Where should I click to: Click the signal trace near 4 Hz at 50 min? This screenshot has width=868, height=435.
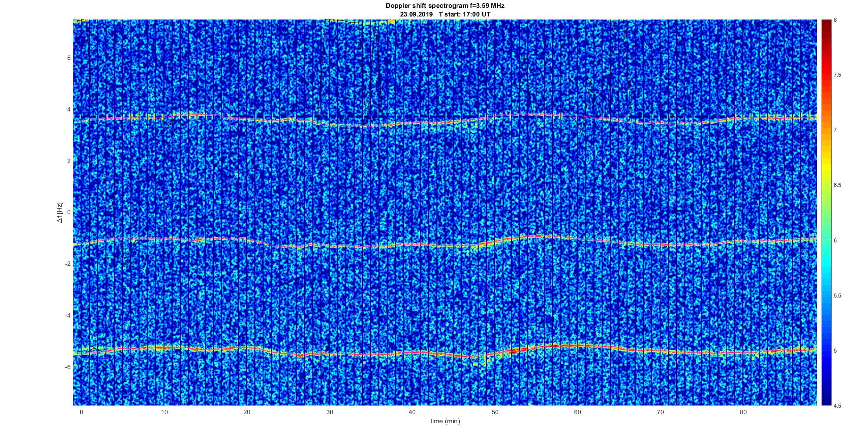click(495, 116)
